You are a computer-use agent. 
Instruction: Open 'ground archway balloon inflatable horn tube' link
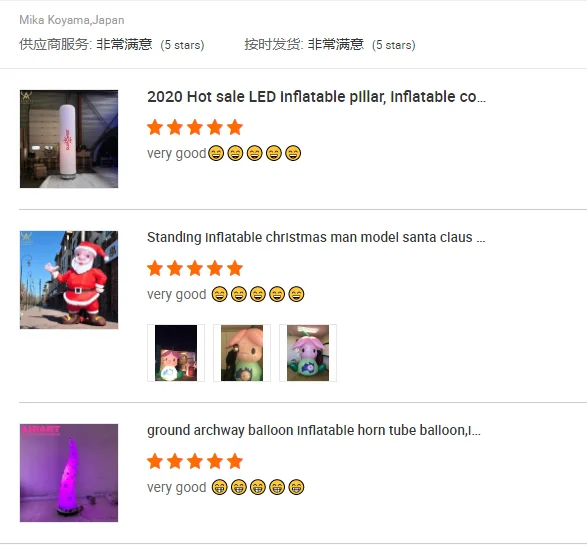tap(314, 430)
